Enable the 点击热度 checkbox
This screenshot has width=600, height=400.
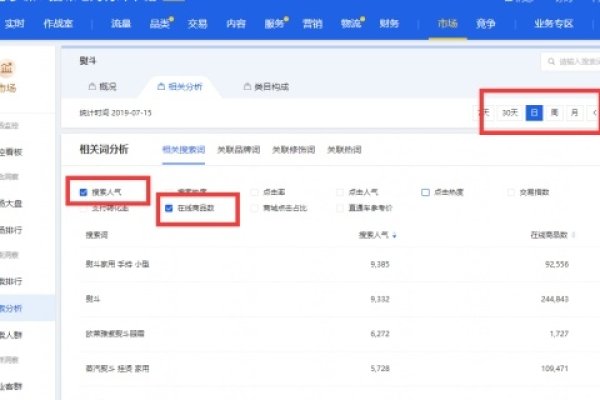click(425, 192)
